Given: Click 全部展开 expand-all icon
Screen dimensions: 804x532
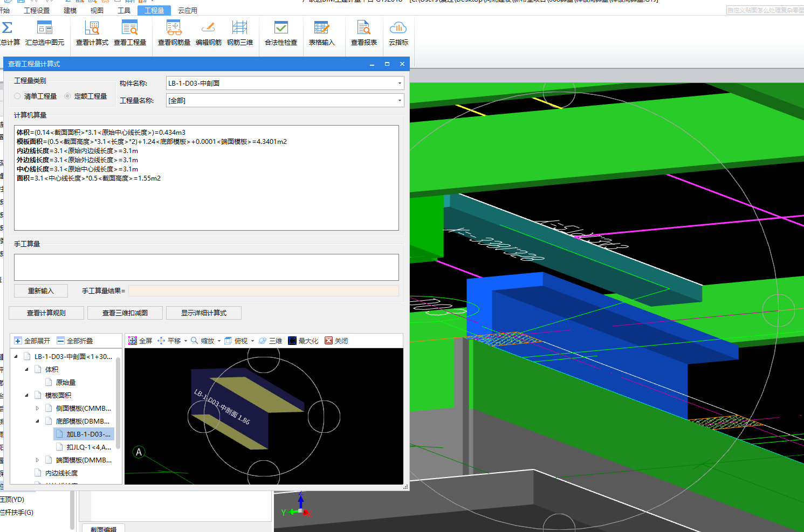Looking at the screenshot, I should [x=18, y=341].
